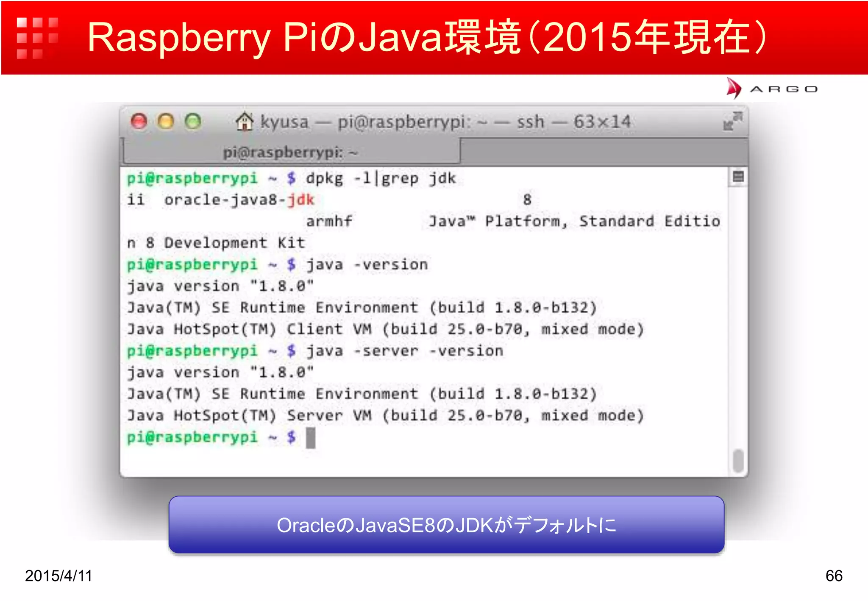Click 'Java HotSpot(TM) Server VM' line
This screenshot has height=601, width=868.
click(x=385, y=416)
